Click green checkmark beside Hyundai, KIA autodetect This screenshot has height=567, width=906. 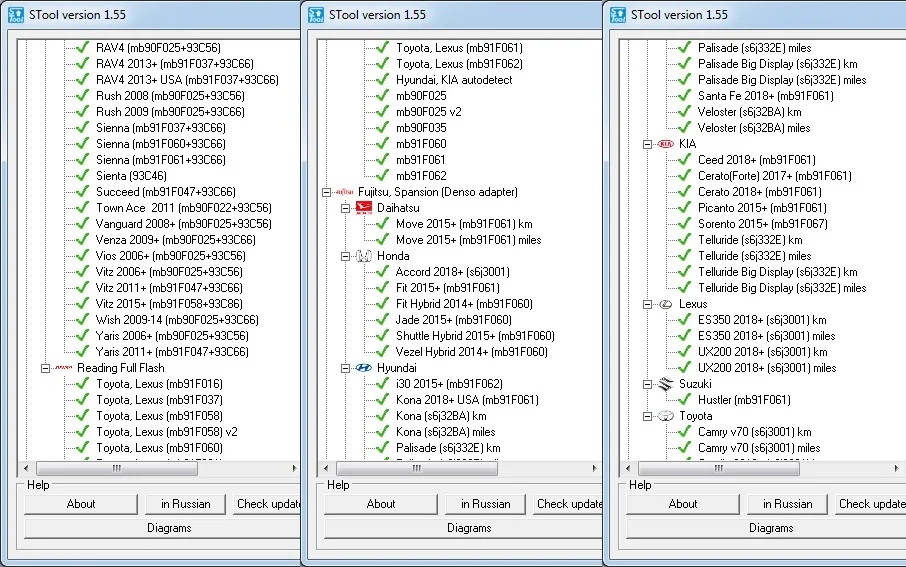383,79
